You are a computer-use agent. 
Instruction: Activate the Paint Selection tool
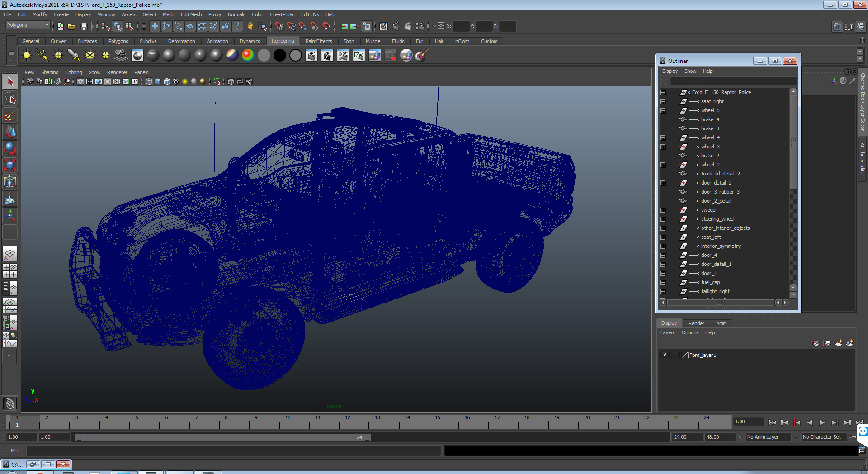tap(10, 115)
